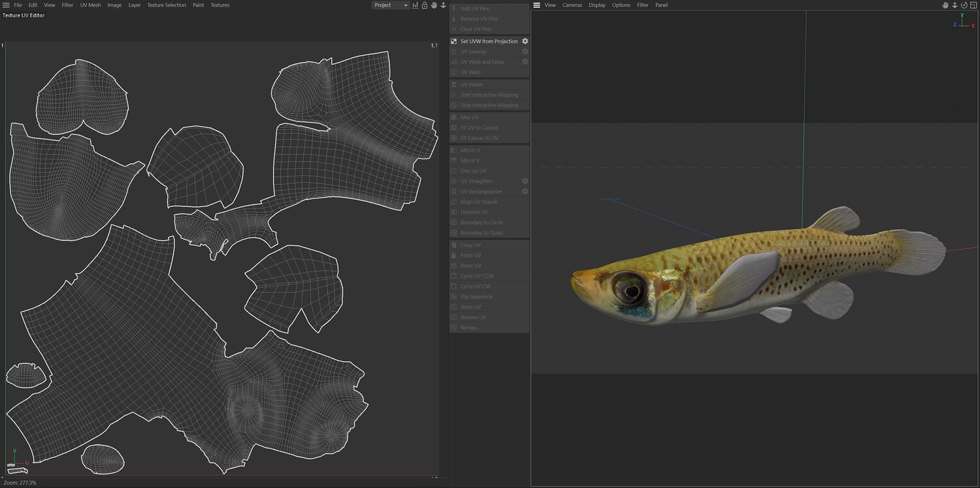Expand the Project dropdown
The height and width of the screenshot is (488, 980).
point(391,5)
